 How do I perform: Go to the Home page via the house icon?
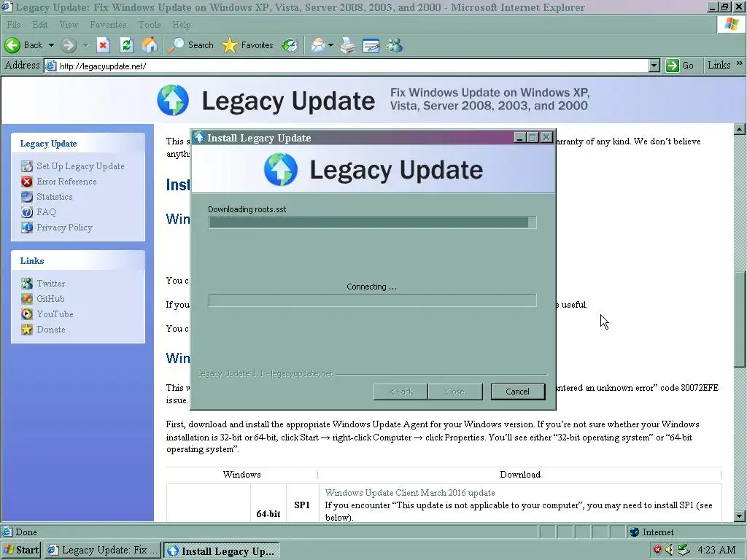pyautogui.click(x=149, y=45)
